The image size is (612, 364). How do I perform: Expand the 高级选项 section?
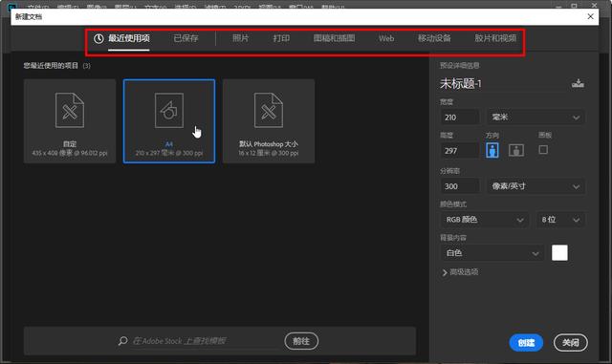(x=460, y=272)
